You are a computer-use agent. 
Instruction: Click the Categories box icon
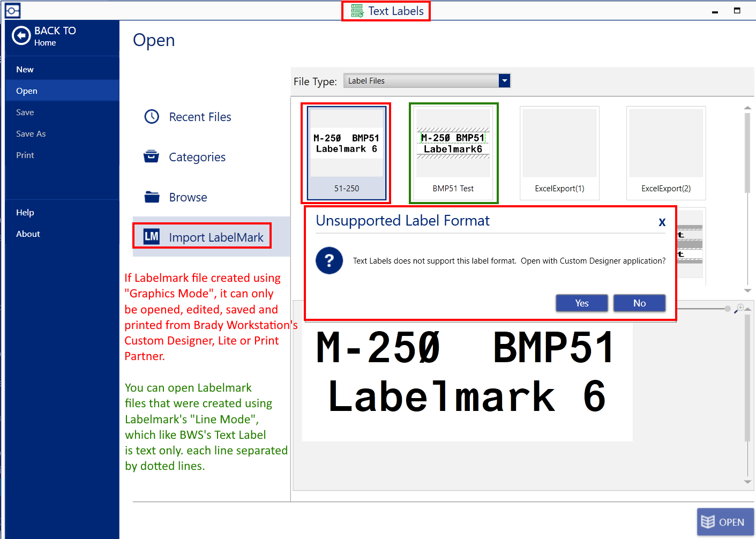pos(152,156)
